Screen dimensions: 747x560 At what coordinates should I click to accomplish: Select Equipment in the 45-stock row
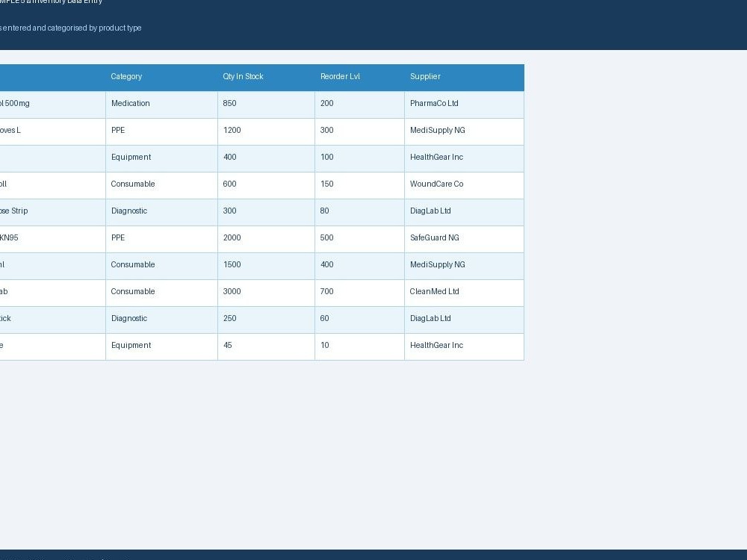pyautogui.click(x=161, y=346)
